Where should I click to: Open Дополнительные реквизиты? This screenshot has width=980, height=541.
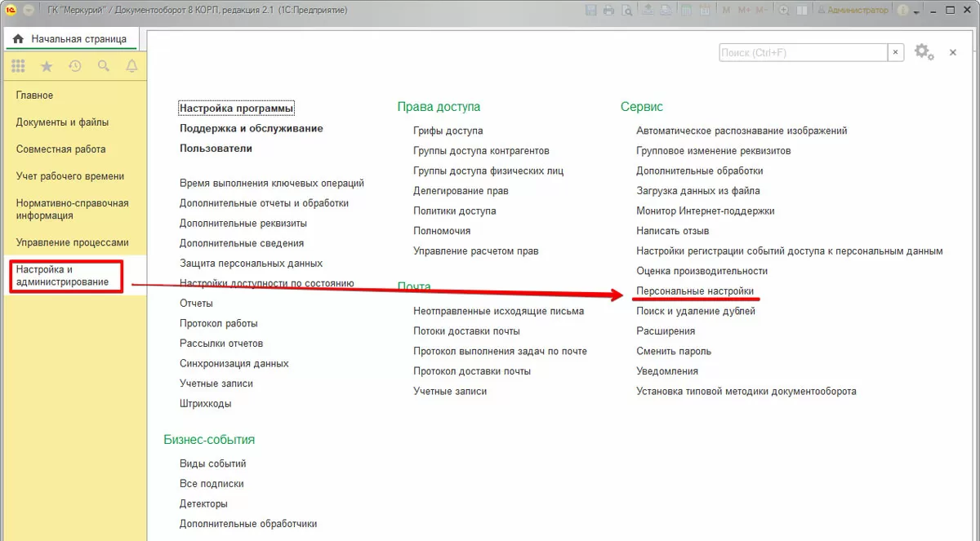pos(243,223)
